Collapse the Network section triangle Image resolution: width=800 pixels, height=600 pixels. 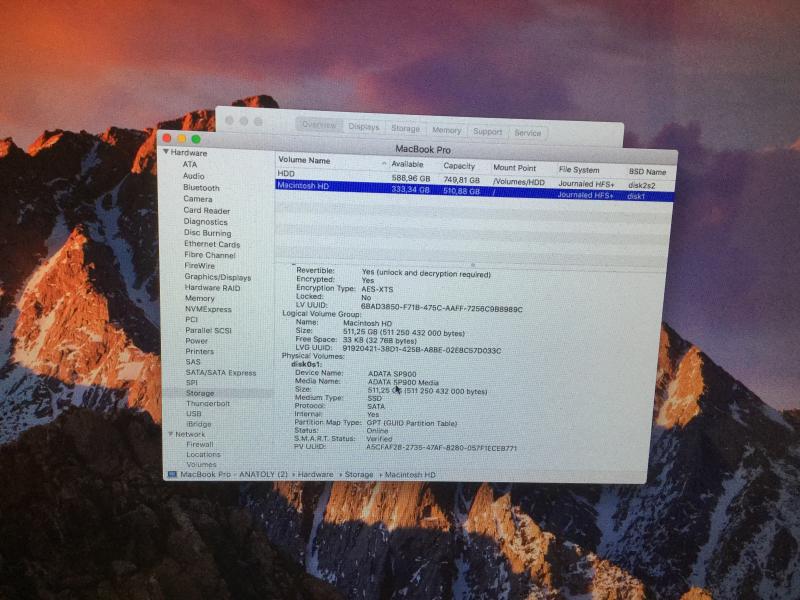pos(171,434)
